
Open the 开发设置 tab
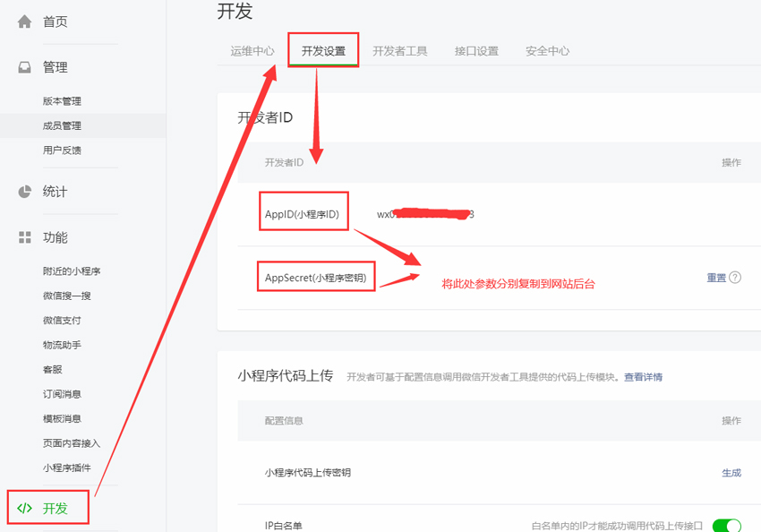pyautogui.click(x=323, y=51)
